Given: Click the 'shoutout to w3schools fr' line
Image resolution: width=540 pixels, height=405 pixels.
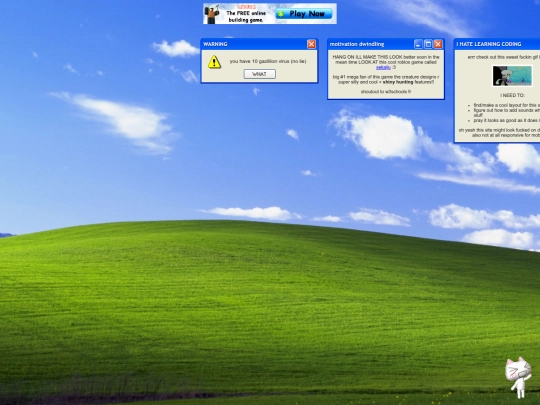Looking at the screenshot, I should point(386,92).
